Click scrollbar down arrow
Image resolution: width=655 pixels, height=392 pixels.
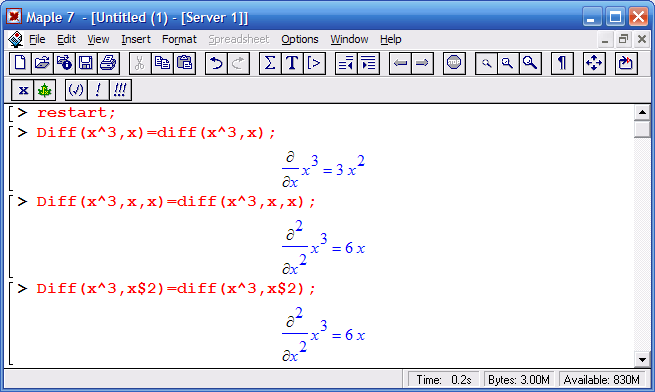point(642,359)
